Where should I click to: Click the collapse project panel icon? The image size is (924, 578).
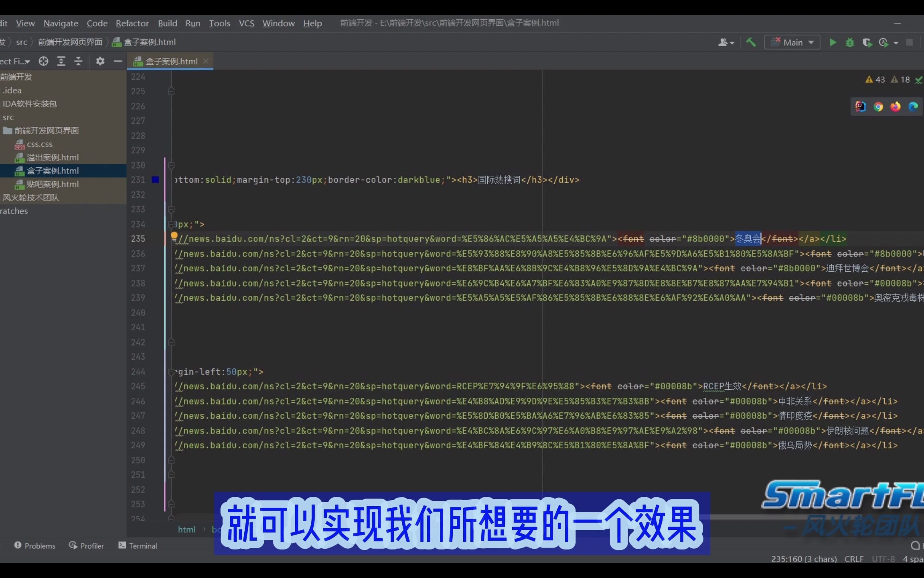pyautogui.click(x=117, y=61)
